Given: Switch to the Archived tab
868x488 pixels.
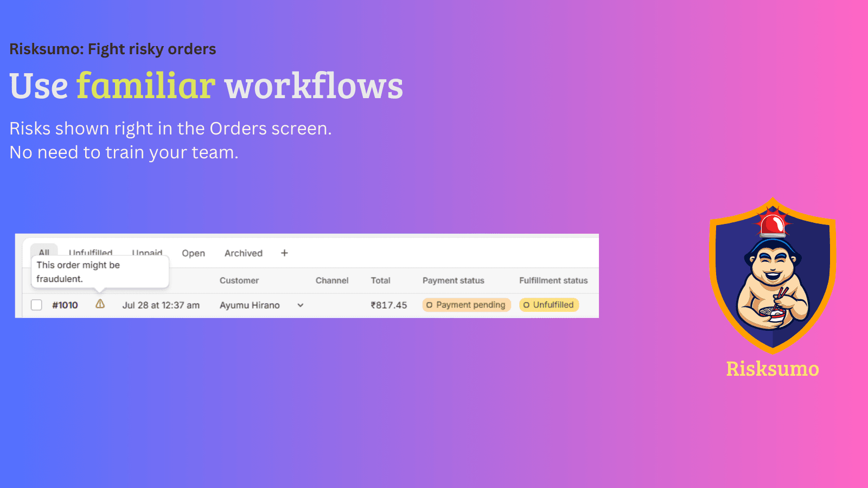Looking at the screenshot, I should point(243,253).
